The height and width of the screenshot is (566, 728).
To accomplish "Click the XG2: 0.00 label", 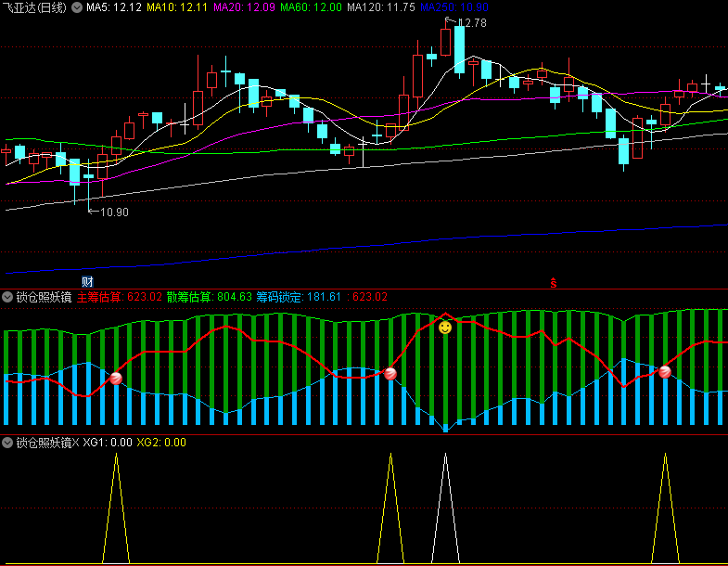I will click(161, 443).
